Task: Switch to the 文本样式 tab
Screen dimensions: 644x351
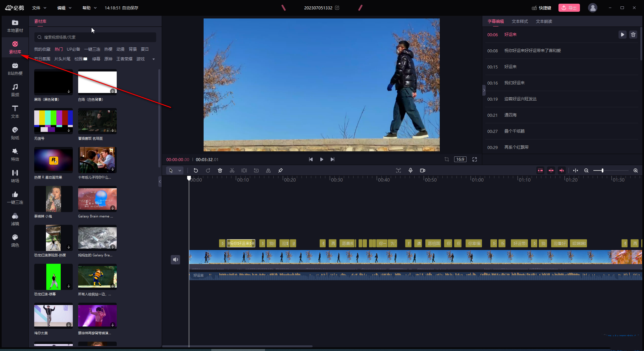Action: coord(520,21)
